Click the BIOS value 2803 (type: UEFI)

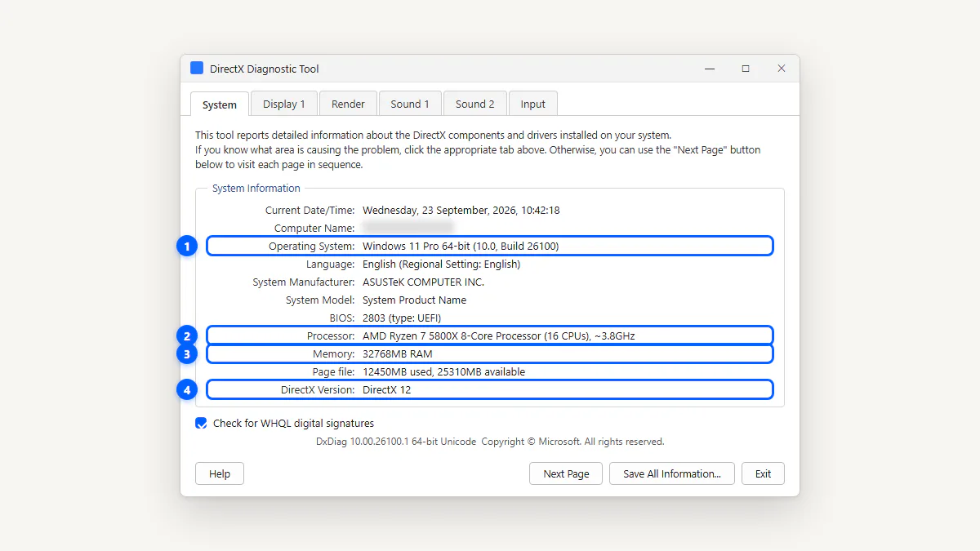coord(402,318)
